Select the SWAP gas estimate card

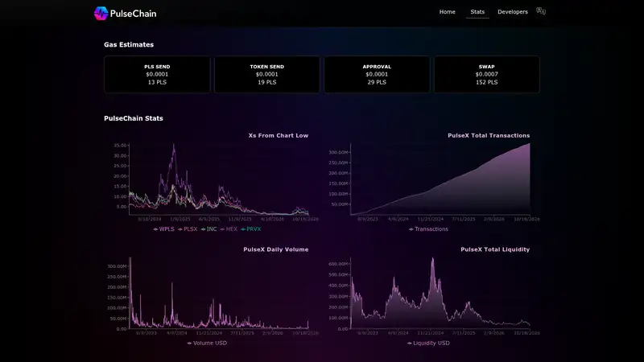pyautogui.click(x=487, y=74)
